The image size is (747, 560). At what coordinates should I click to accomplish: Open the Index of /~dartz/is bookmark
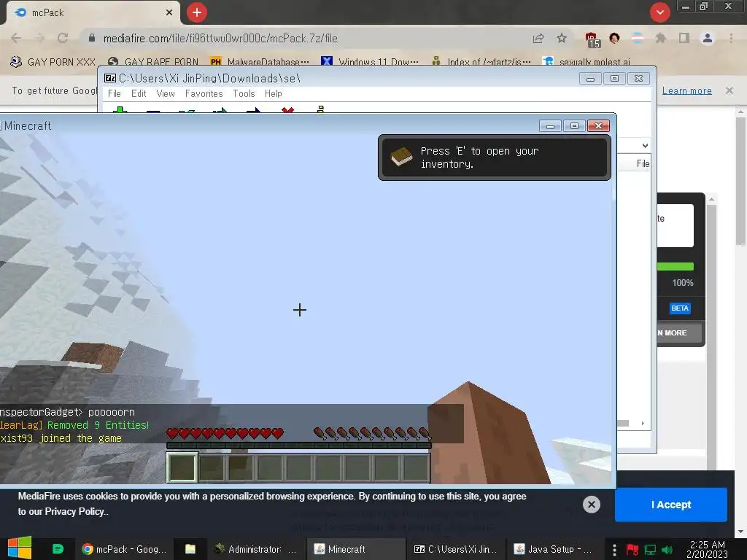(x=481, y=62)
